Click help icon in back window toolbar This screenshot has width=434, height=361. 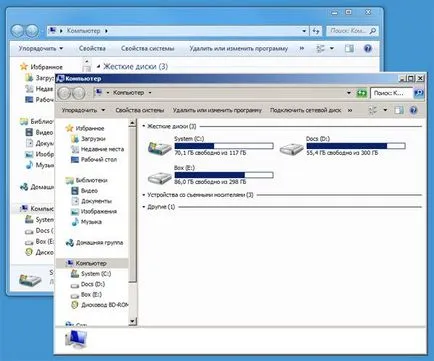point(368,49)
